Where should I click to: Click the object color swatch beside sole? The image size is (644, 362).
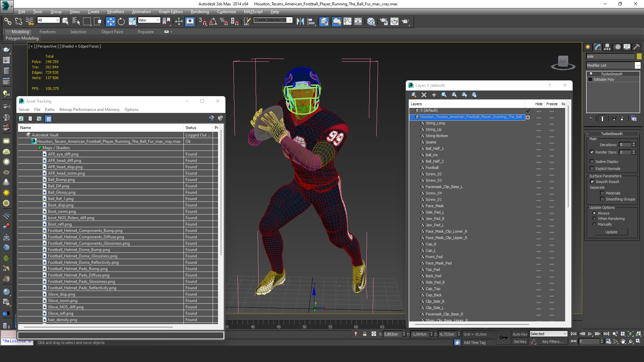click(x=639, y=56)
